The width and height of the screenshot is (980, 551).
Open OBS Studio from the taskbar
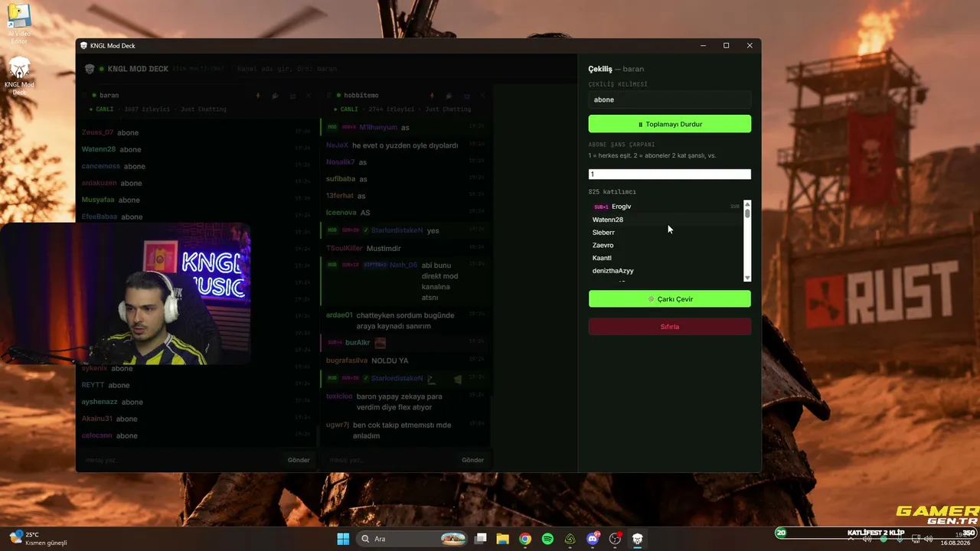(615, 539)
